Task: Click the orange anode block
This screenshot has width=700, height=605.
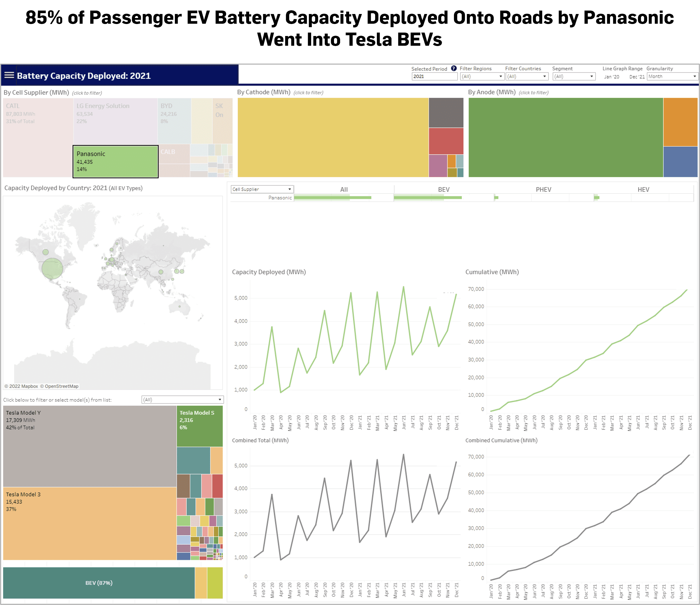Action: (x=680, y=122)
